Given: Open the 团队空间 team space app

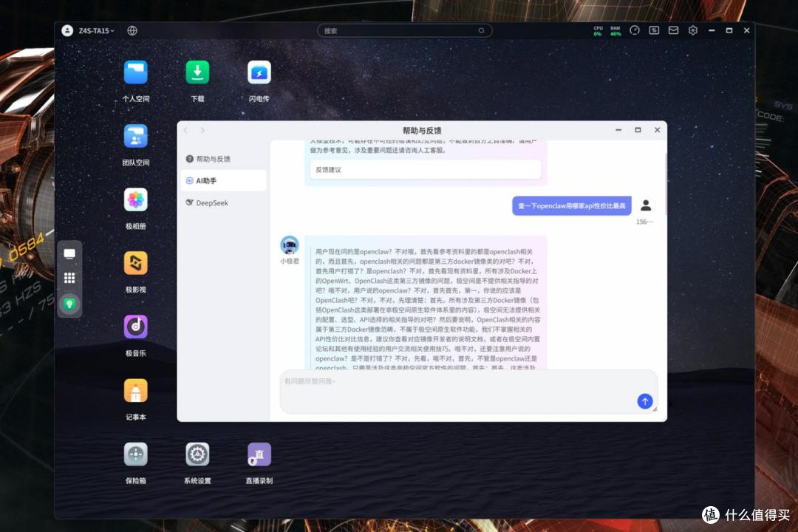Looking at the screenshot, I should point(135,137).
